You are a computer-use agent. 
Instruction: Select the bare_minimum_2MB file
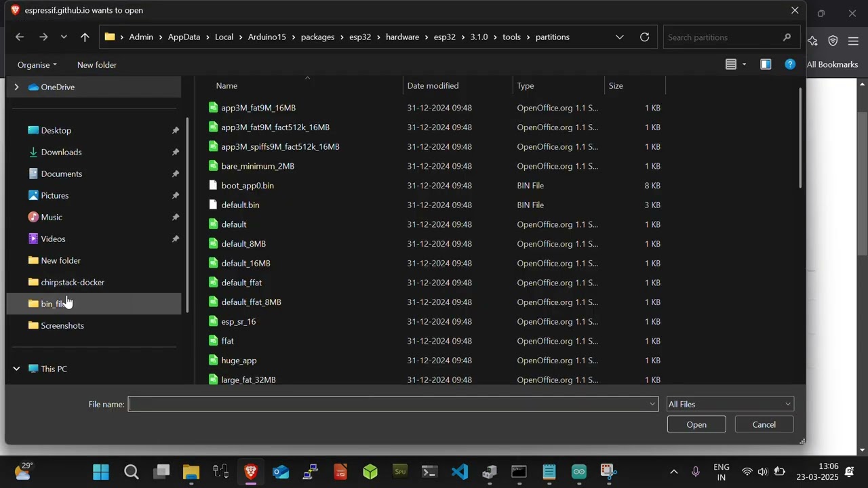[x=258, y=166]
